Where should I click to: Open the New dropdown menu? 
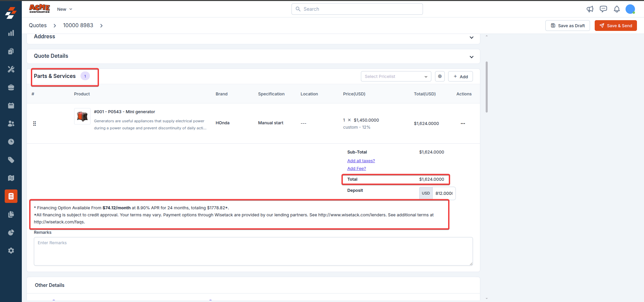point(65,9)
